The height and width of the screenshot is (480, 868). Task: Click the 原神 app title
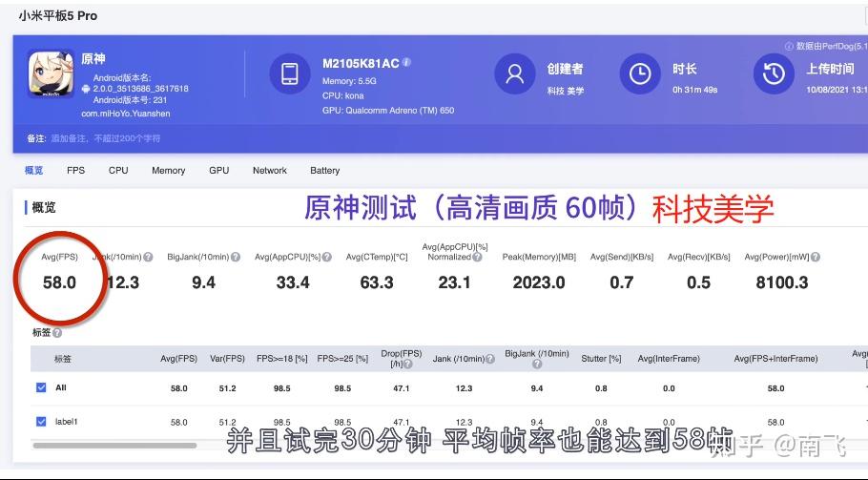[93, 58]
